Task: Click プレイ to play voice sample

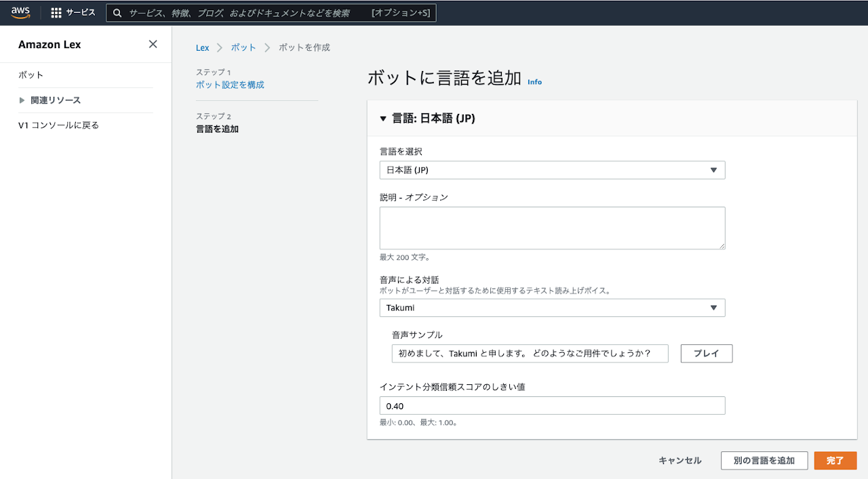Action: 707,354
